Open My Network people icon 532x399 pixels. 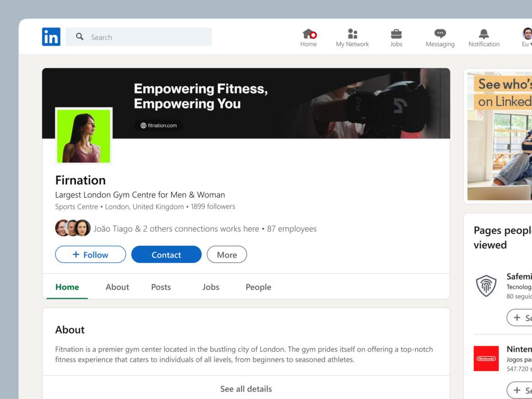coord(353,34)
